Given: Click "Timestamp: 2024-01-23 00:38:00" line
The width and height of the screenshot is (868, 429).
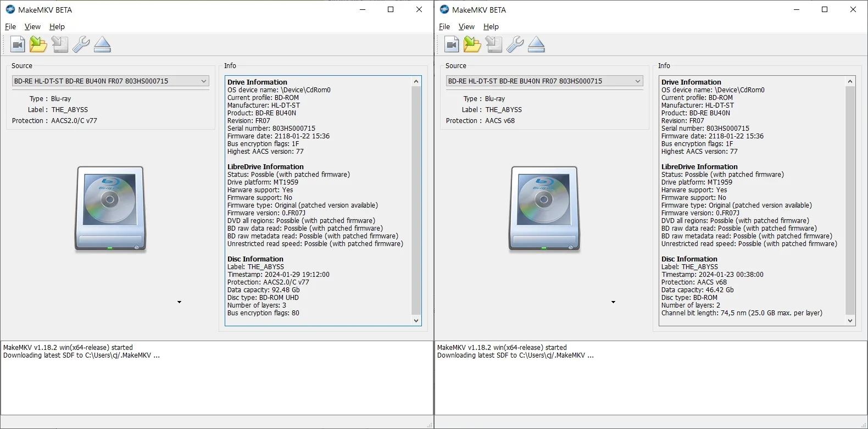Looking at the screenshot, I should click(713, 275).
